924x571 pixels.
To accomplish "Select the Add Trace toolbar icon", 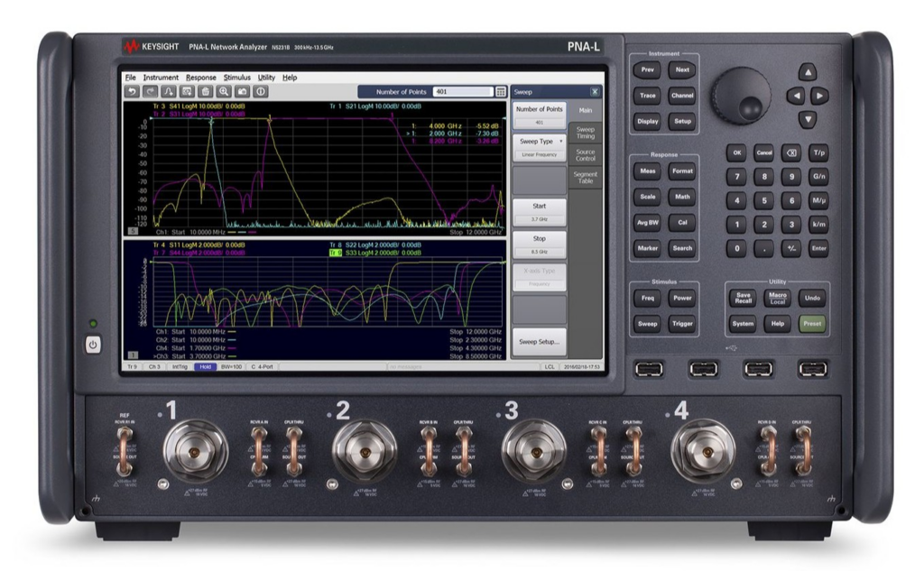I will (170, 91).
